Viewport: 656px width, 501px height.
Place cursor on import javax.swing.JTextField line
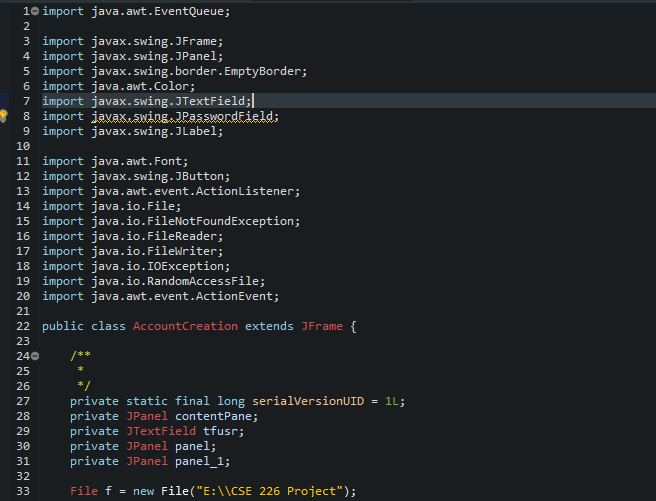[147, 101]
